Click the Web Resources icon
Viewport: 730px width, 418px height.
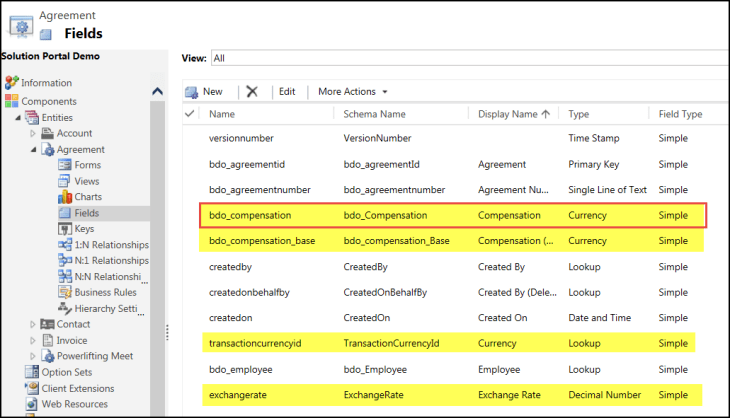pyautogui.click(x=33, y=403)
